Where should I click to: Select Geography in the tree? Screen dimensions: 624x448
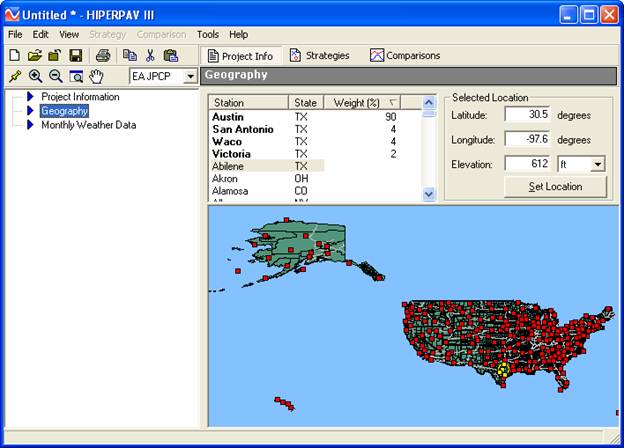(64, 111)
